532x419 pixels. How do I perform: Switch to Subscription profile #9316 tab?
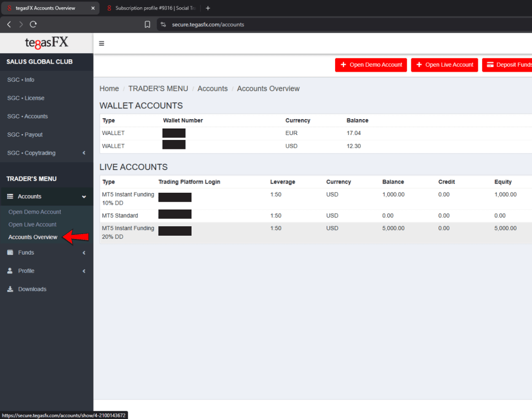pos(151,8)
